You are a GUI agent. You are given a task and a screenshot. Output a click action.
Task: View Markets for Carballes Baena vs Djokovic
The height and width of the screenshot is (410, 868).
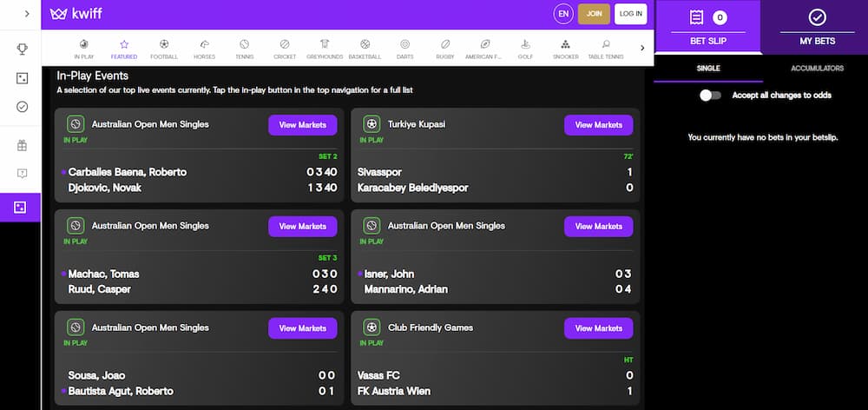[303, 125]
